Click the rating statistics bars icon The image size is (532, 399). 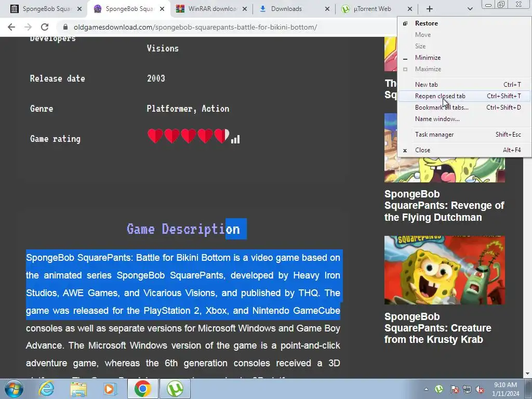click(235, 139)
